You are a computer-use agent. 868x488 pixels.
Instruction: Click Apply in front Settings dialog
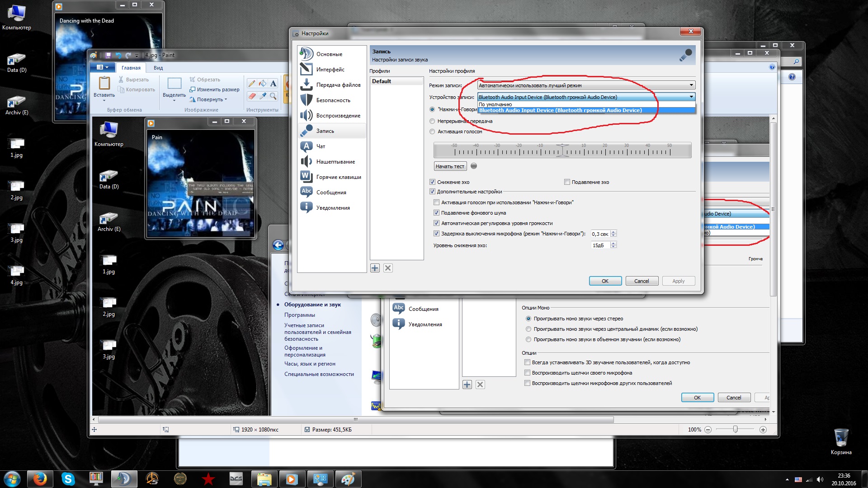click(x=678, y=281)
